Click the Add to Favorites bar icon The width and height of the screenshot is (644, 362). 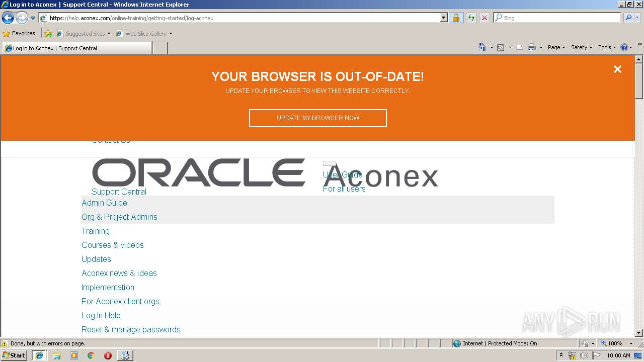pos(48,34)
